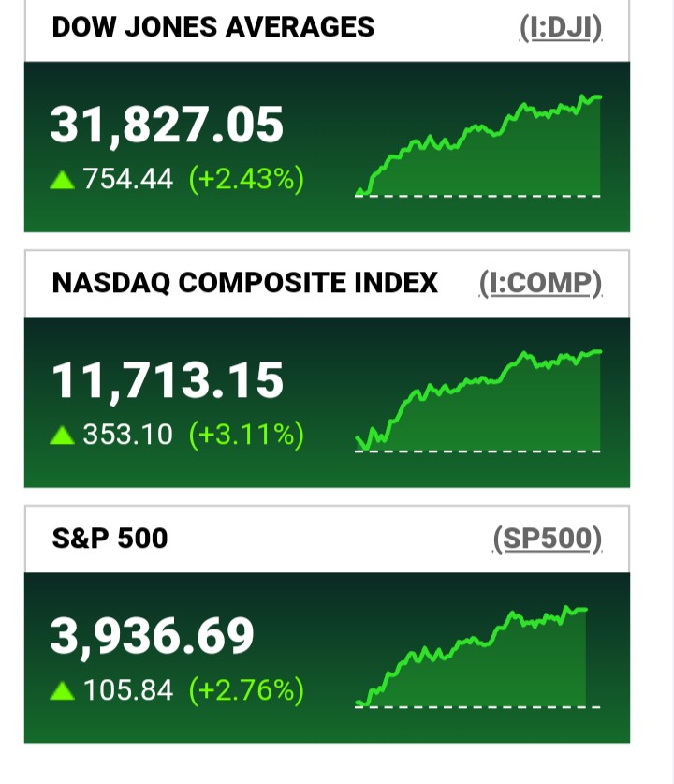
Task: Click the S&P 500 intraday chart
Action: (473, 659)
